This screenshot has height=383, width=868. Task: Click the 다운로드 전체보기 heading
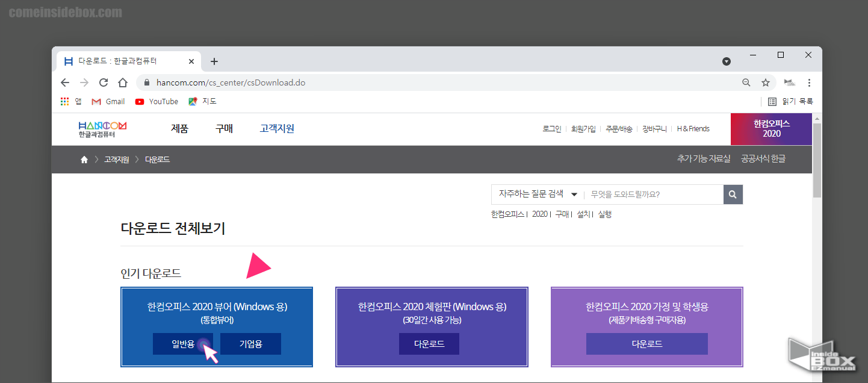click(x=173, y=229)
